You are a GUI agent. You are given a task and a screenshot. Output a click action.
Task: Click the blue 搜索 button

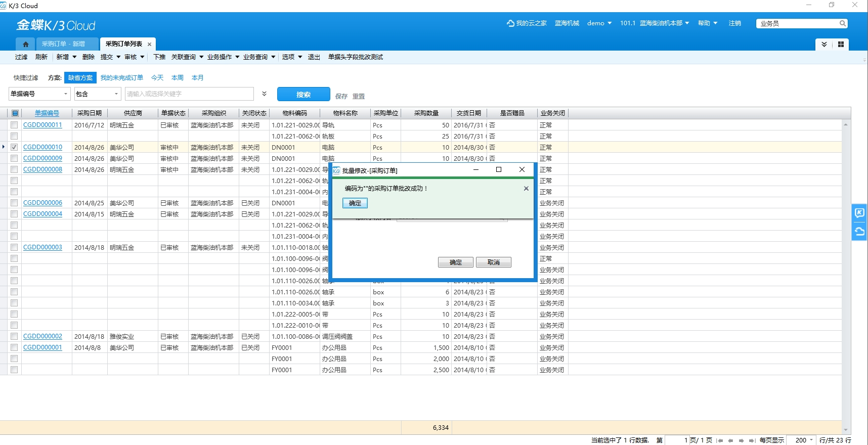tap(303, 95)
